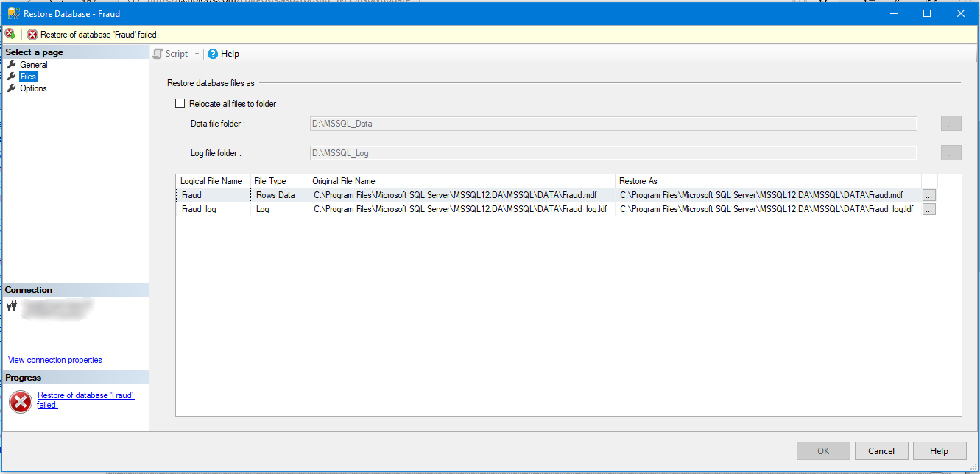Click original file name Fraud.mdf cell
980x474 pixels.
[462, 195]
